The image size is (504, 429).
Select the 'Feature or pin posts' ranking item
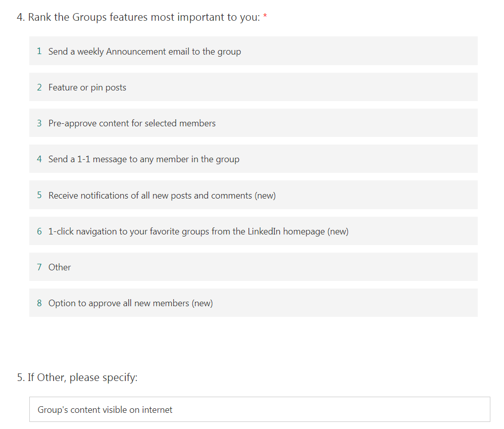[254, 87]
